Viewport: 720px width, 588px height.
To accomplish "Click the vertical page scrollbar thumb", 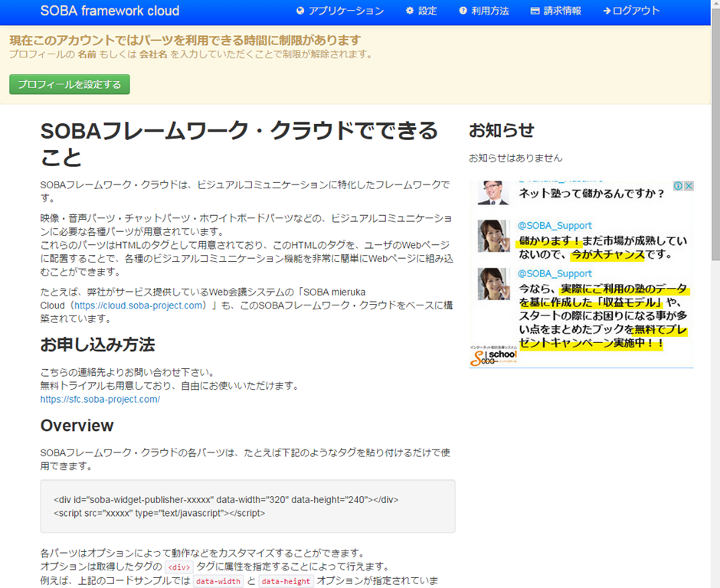I will coord(715,133).
